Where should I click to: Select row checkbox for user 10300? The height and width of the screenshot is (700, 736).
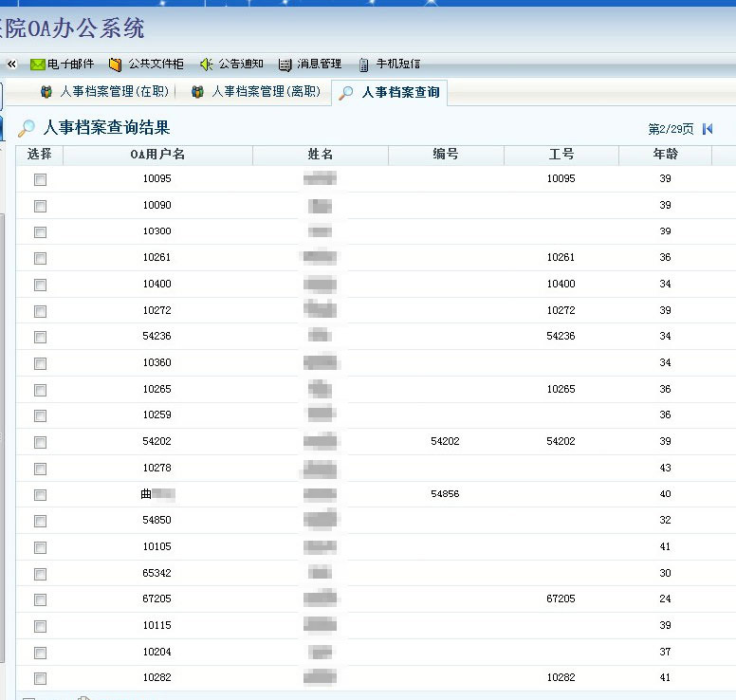[x=41, y=232]
